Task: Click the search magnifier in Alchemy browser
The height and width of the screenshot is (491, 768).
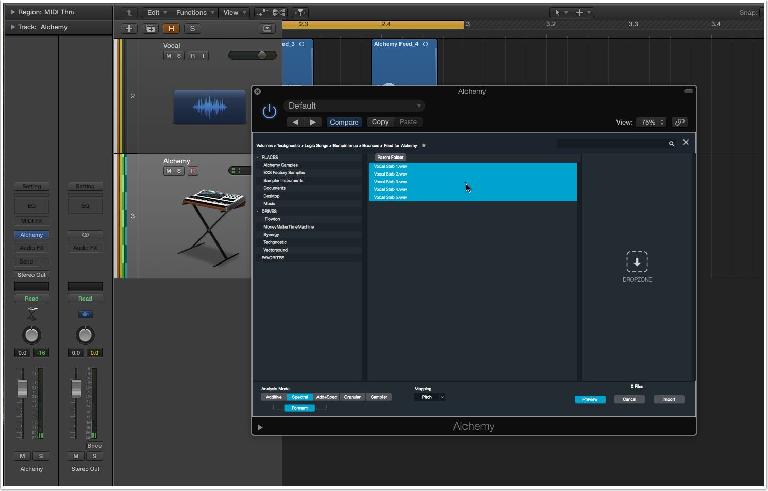Action: tap(671, 144)
